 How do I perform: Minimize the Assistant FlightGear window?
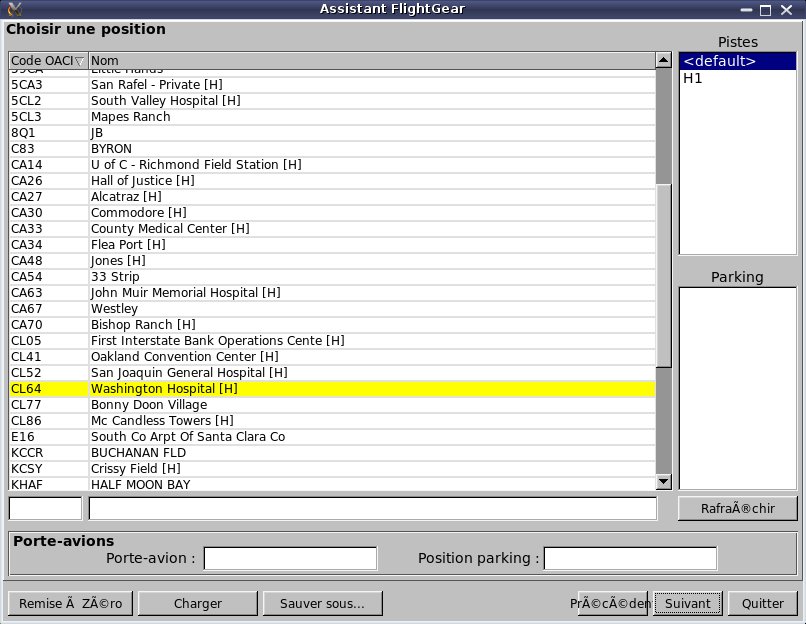pos(746,10)
